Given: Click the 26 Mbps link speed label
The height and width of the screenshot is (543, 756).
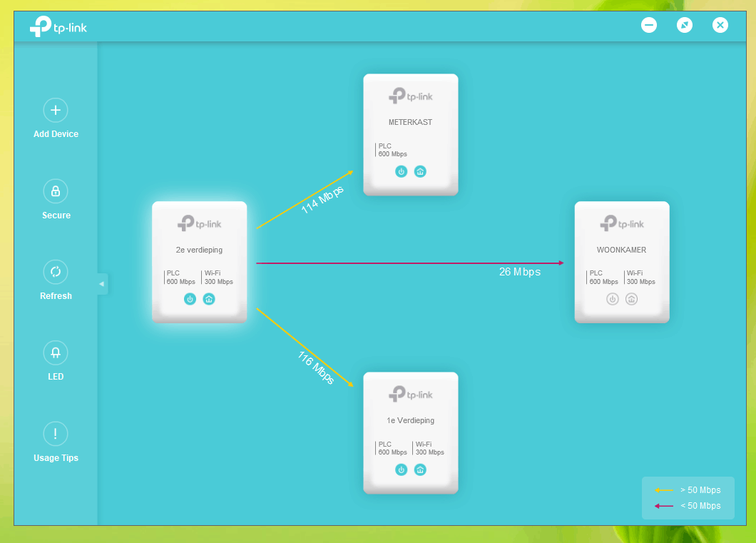Looking at the screenshot, I should pyautogui.click(x=520, y=272).
